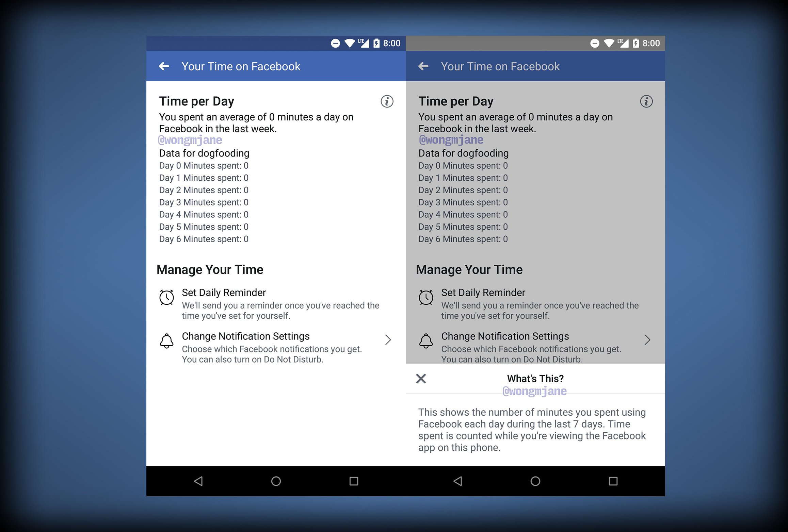The image size is (788, 532).
Task: Open Change Notification Settings label, right phone
Action: pos(505,336)
